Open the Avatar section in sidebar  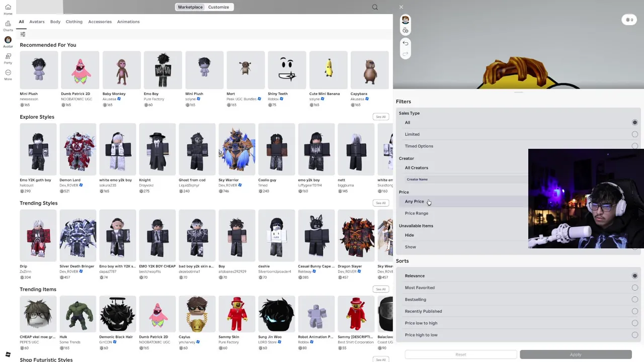pos(8,42)
